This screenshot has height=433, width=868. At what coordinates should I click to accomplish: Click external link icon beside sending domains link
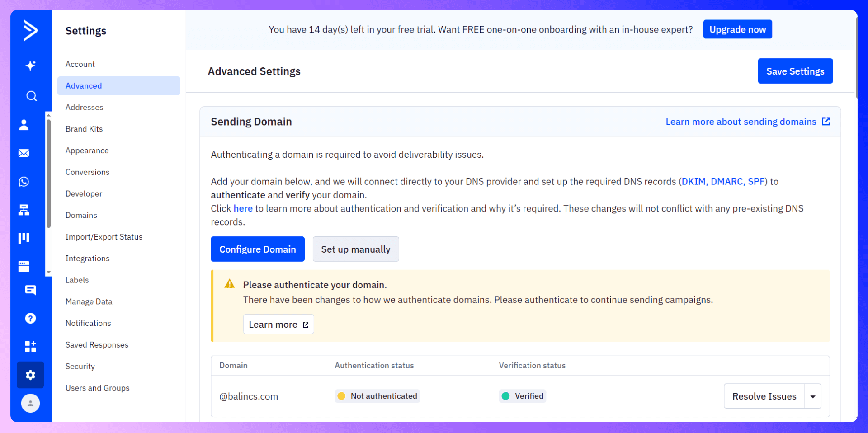click(x=826, y=121)
